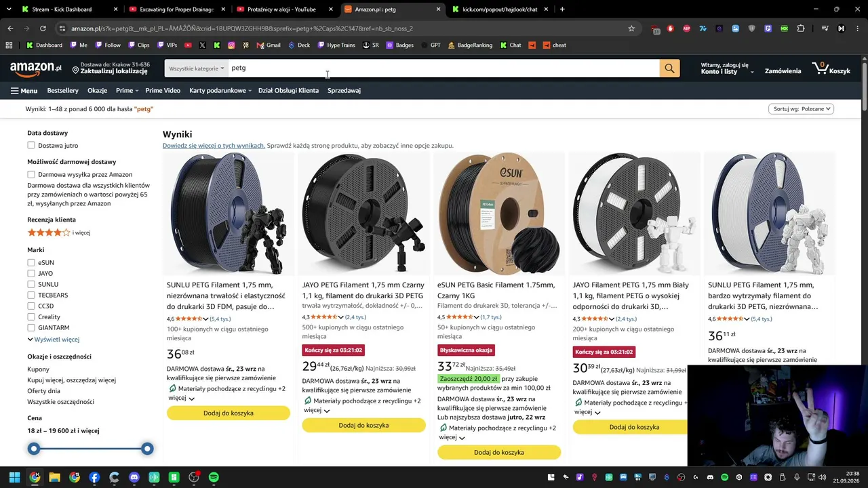Switch to the Protaźnicy w akcji YouTube tab
The width and height of the screenshot is (868, 488).
(281, 9)
